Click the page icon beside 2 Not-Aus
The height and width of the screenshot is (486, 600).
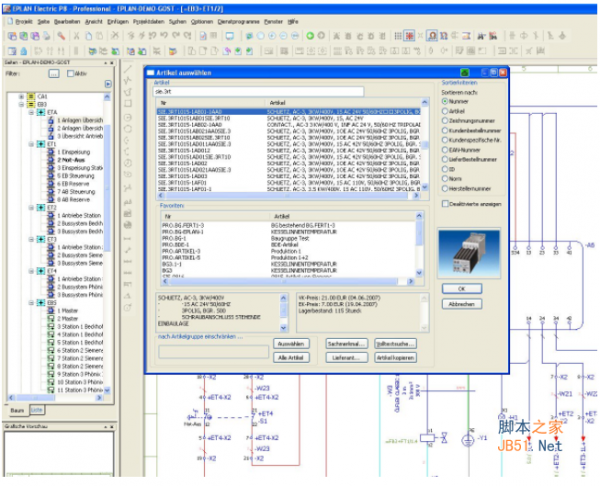53,160
